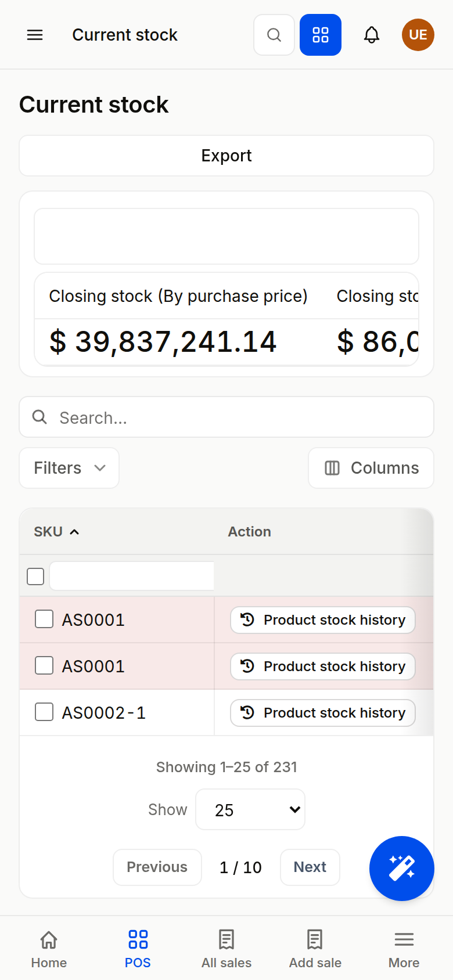
Task: Open Add sale in bottom navigation
Action: pyautogui.click(x=315, y=949)
